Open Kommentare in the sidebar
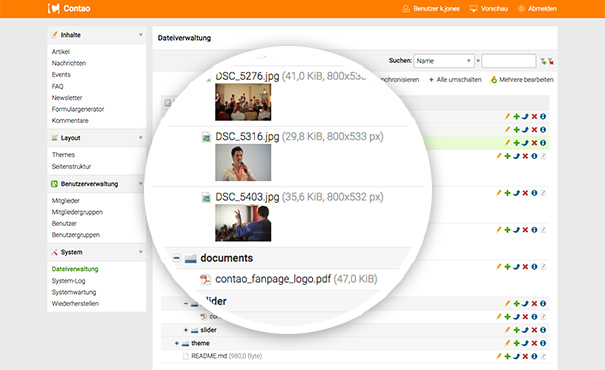 (x=70, y=120)
